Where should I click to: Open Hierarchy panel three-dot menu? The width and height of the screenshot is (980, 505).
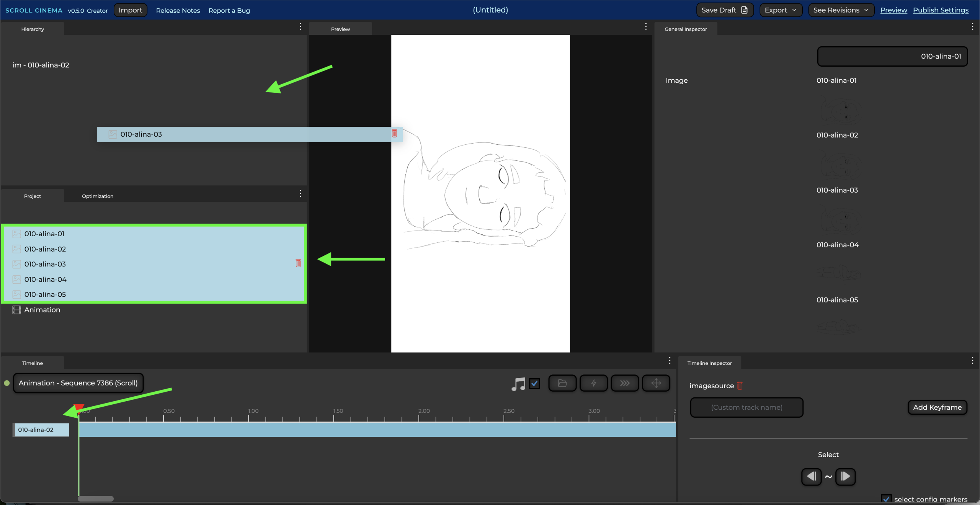click(301, 26)
